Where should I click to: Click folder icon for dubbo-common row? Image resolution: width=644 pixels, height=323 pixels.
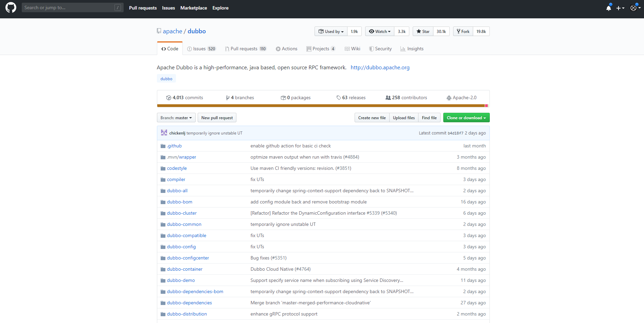tap(163, 225)
